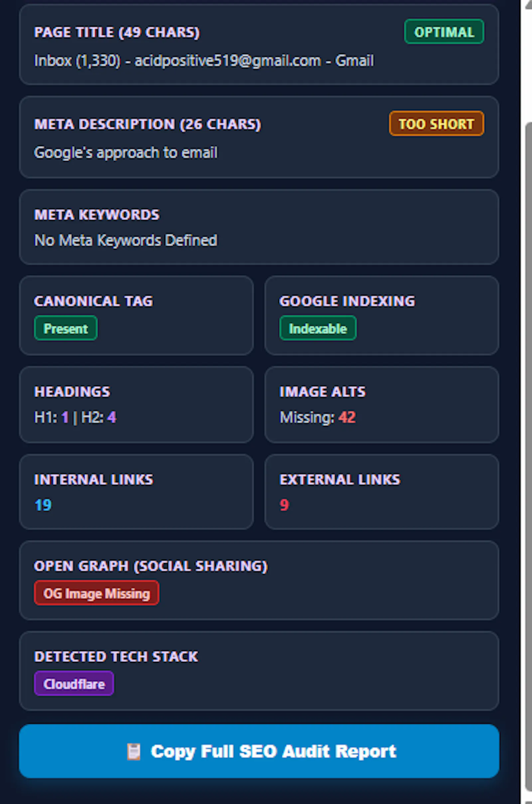532x804 pixels.
Task: Select the Indexable badge under Google Indexing
Action: coord(318,328)
